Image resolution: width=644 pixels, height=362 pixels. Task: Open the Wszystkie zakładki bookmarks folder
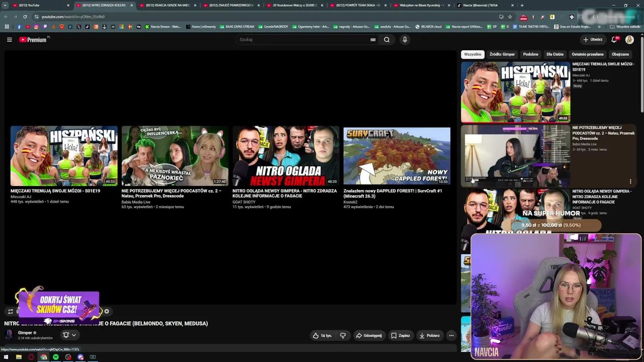625,27
